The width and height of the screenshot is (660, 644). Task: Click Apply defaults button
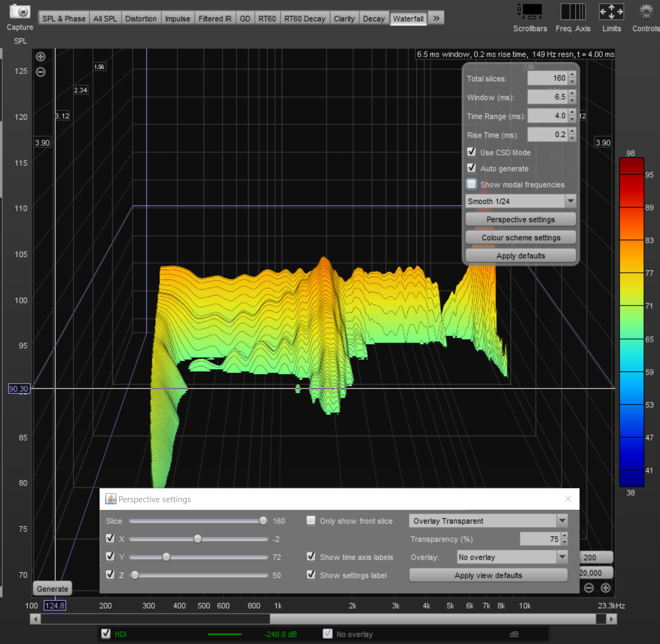[521, 256]
